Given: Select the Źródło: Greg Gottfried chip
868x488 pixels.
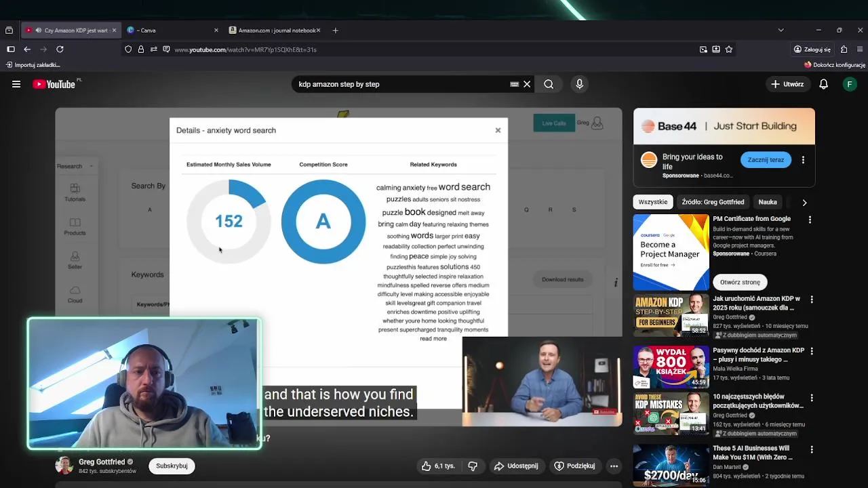Looking at the screenshot, I should point(713,202).
